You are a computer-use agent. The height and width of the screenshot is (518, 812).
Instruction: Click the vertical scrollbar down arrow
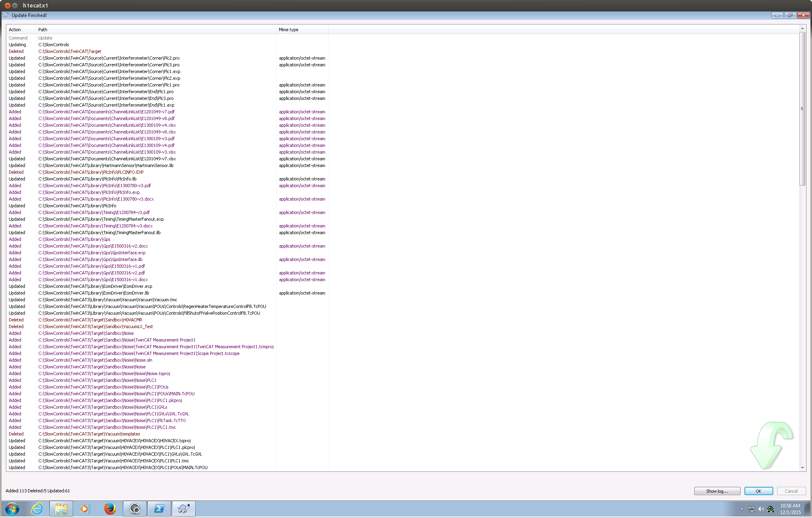click(x=803, y=468)
